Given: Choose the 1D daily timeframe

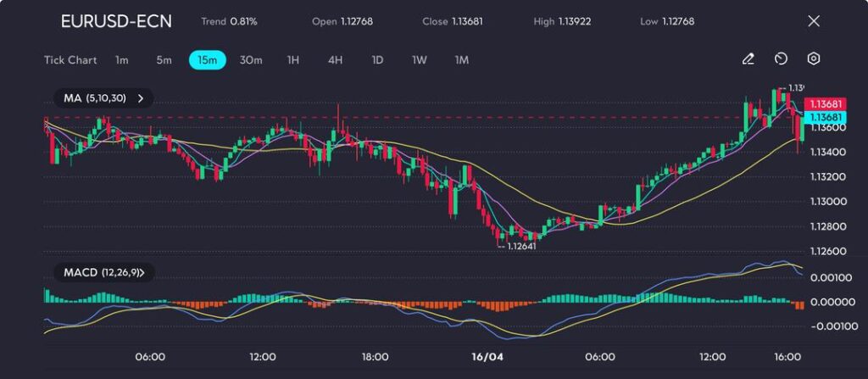Looking at the screenshot, I should pos(377,60).
